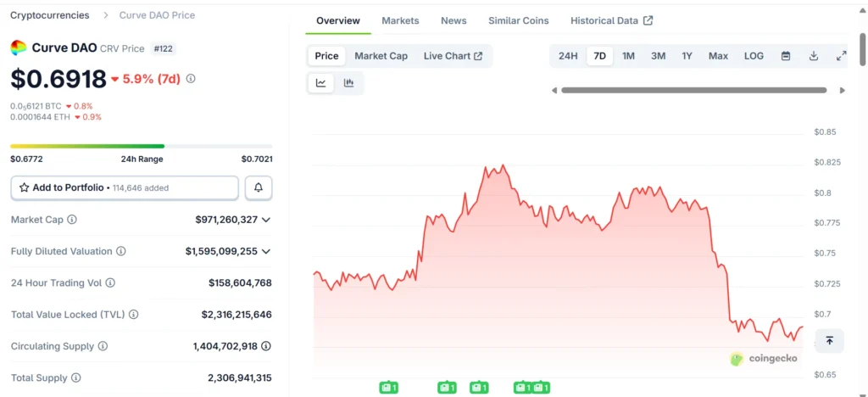
Task: Open the Live Chart external link
Action: (453, 56)
